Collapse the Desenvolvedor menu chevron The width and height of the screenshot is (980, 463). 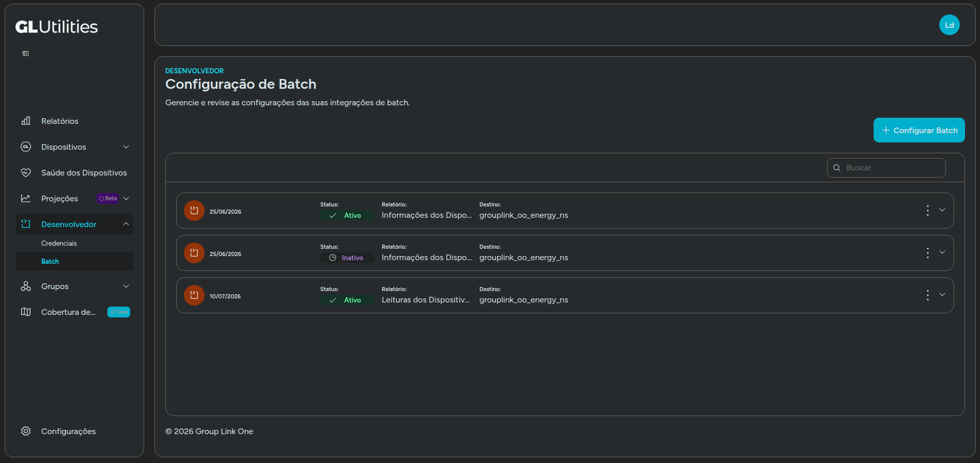click(x=126, y=224)
